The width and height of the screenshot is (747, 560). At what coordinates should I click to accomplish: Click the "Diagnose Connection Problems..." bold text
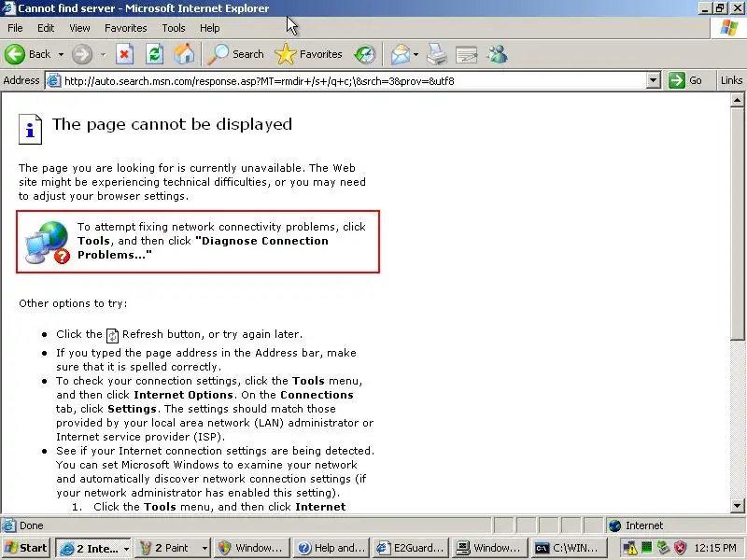(203, 247)
